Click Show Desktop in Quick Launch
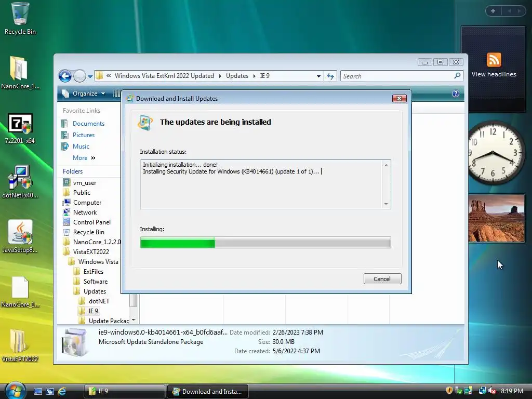This screenshot has height=399, width=532. coord(38,391)
